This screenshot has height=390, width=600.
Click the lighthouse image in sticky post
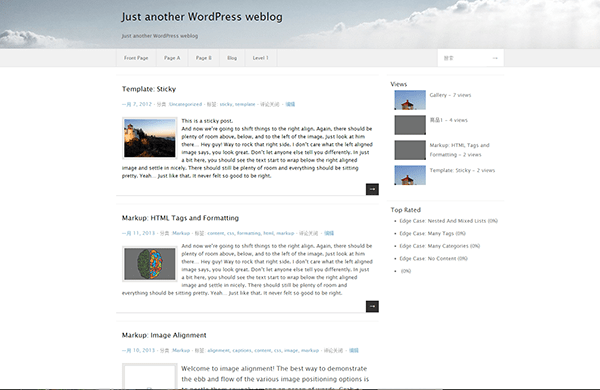click(150, 138)
